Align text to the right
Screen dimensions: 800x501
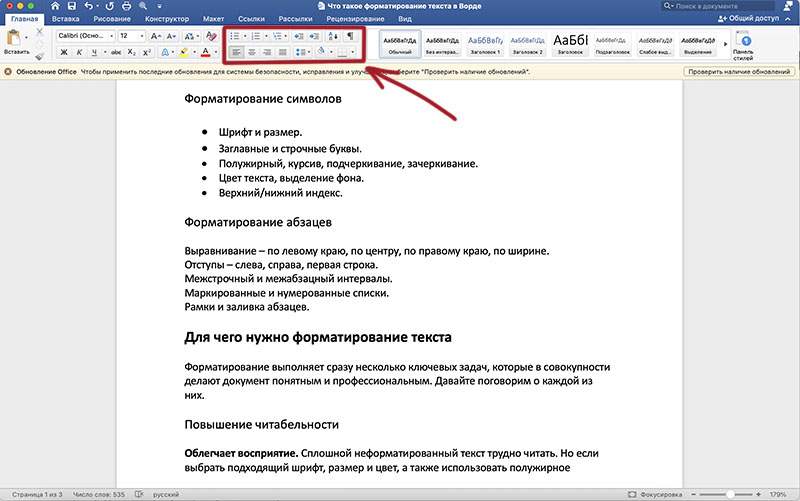(267, 52)
